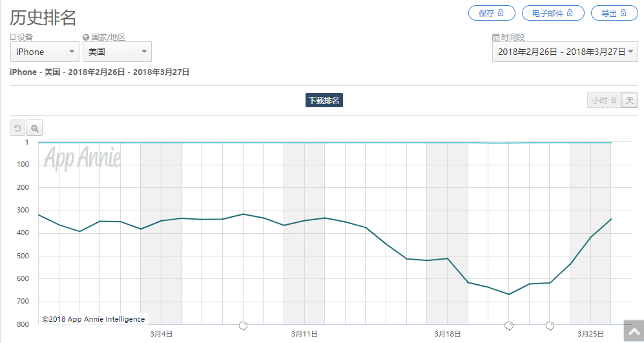
Task: Click the magnifier zoom-in icon
Action: pos(34,128)
